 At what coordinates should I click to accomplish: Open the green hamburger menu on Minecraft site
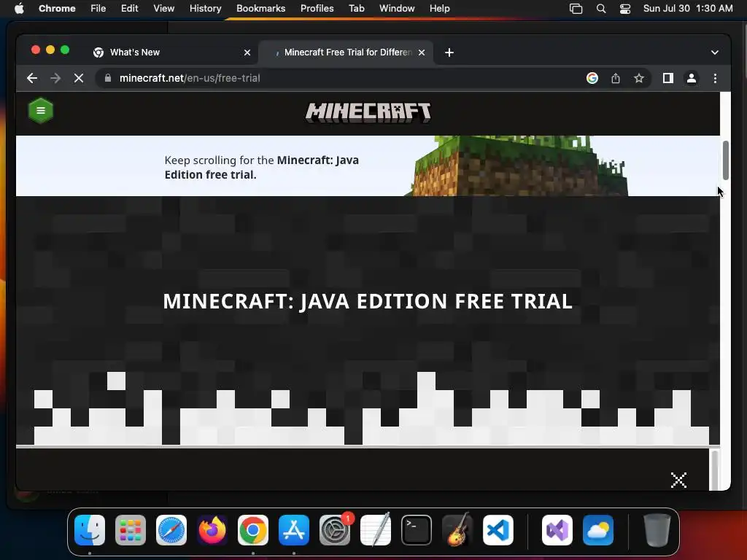pyautogui.click(x=41, y=111)
